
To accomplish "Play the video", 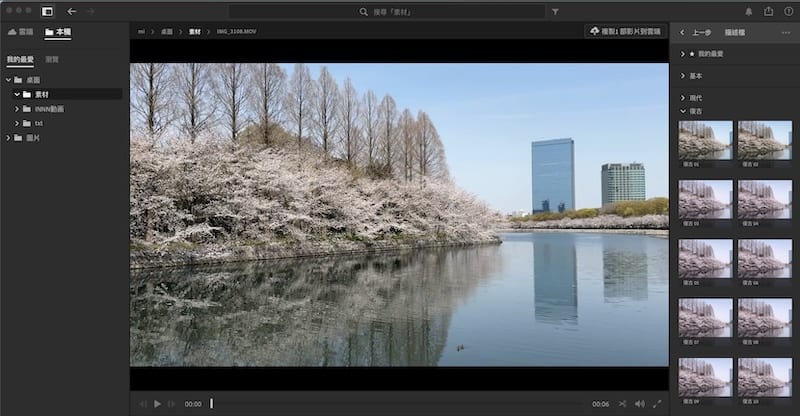I will tap(158, 404).
